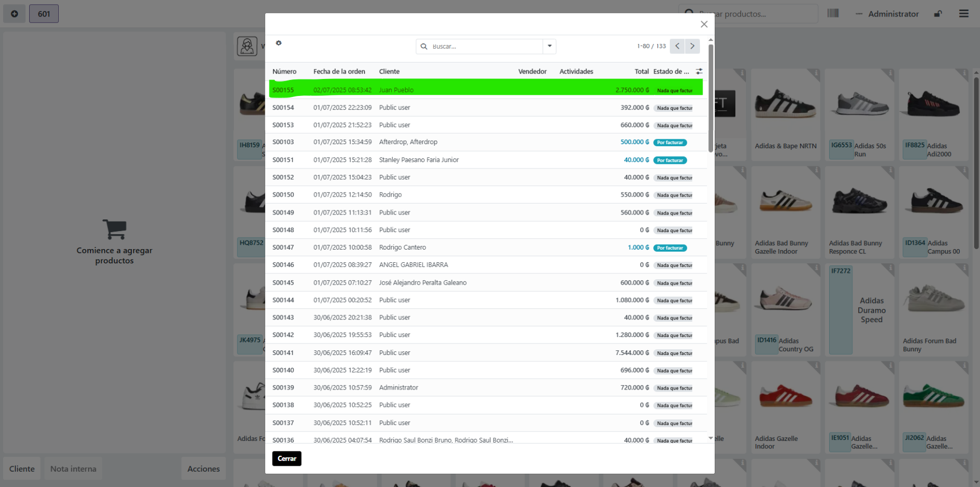Expand the search options dropdown arrow
The height and width of the screenshot is (487, 980).
click(550, 46)
